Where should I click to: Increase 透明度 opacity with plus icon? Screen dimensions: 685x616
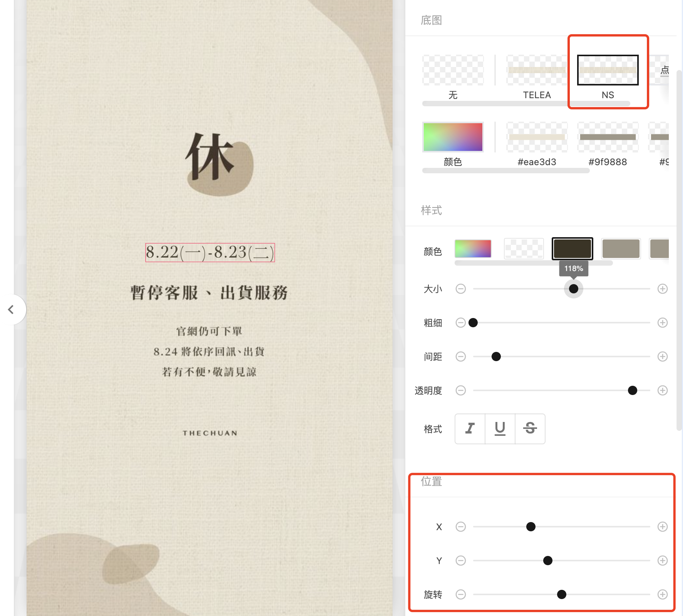[x=662, y=390]
